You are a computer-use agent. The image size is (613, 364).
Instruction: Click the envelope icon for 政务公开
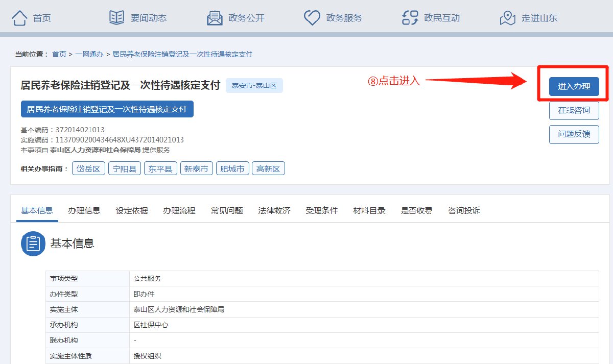(x=215, y=18)
